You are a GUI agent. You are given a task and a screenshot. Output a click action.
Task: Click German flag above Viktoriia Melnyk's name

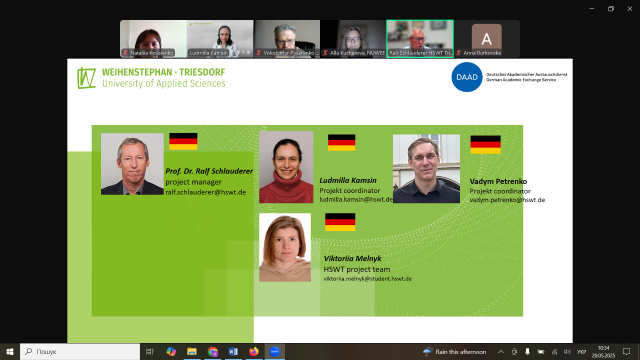pyautogui.click(x=340, y=222)
